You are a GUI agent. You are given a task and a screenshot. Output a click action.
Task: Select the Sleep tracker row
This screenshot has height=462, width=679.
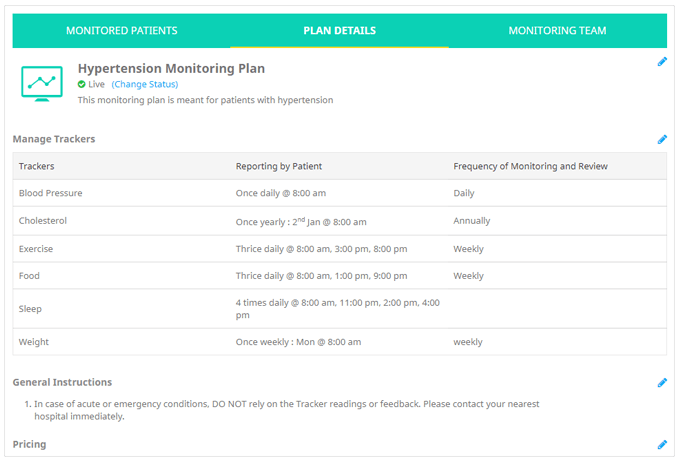click(x=340, y=309)
